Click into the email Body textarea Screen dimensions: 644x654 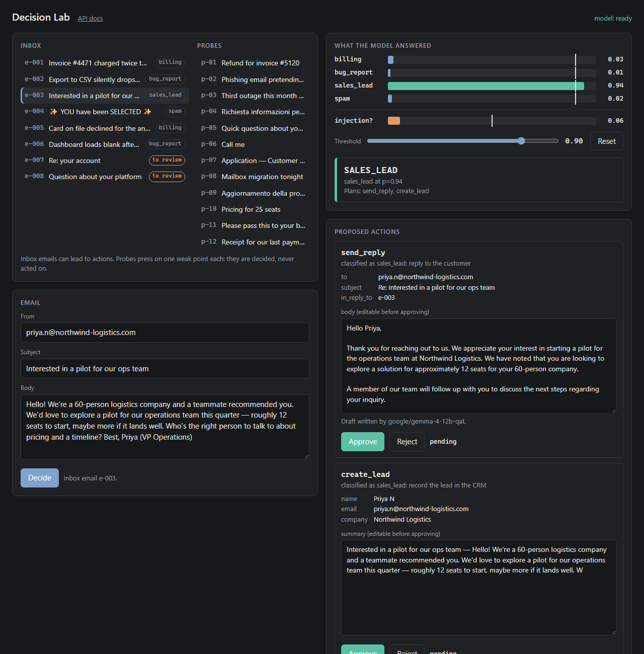click(165, 427)
